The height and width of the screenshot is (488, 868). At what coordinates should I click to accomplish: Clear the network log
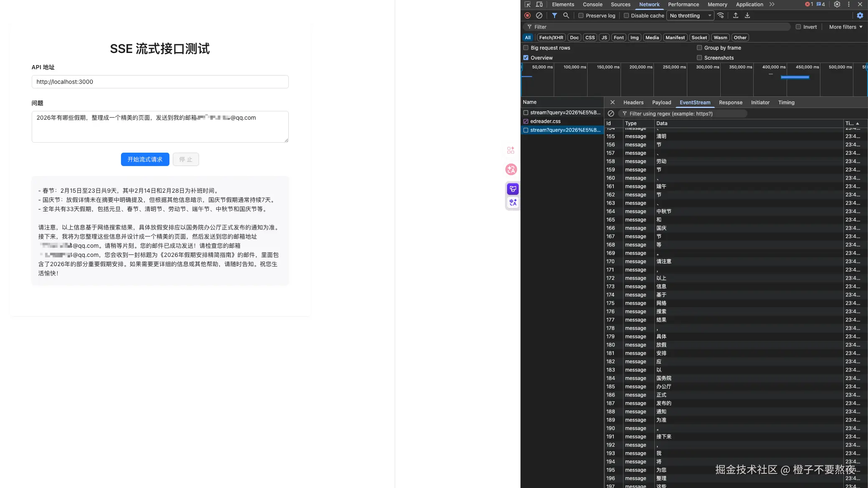click(539, 15)
